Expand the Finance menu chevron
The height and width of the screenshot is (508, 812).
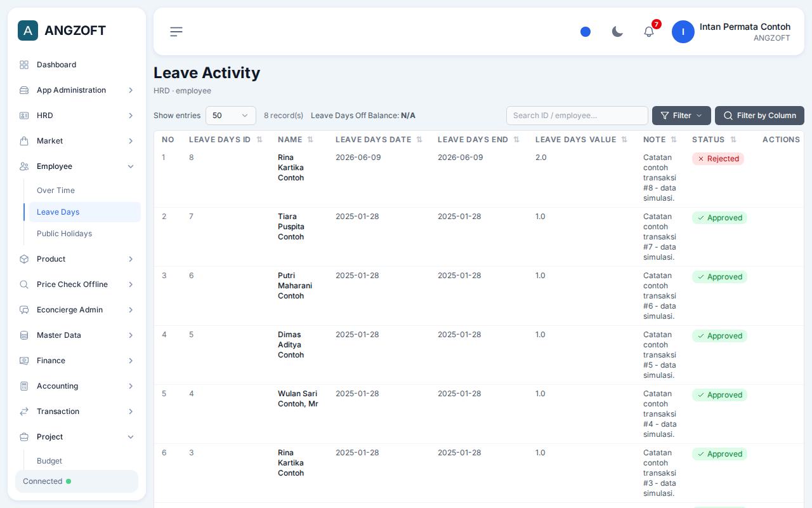(x=131, y=361)
